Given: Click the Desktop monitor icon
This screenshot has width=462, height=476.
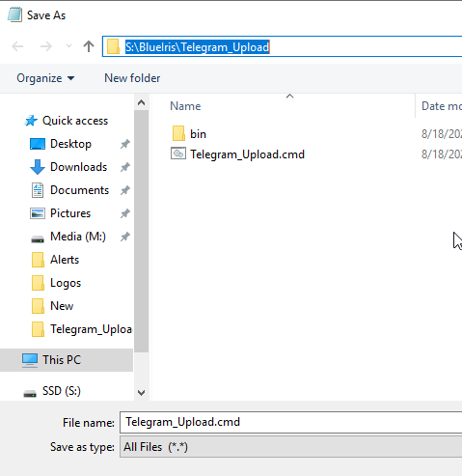Looking at the screenshot, I should (x=38, y=144).
